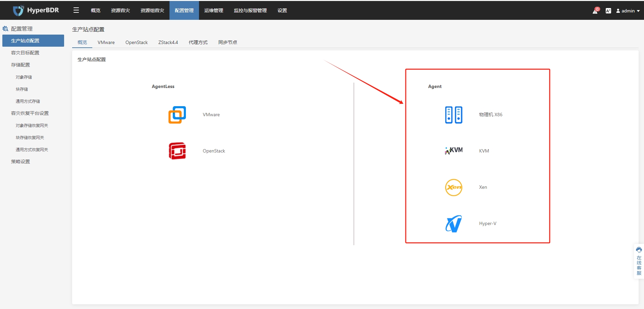Click the KVM logo icon
The image size is (644, 309).
coord(454,150)
